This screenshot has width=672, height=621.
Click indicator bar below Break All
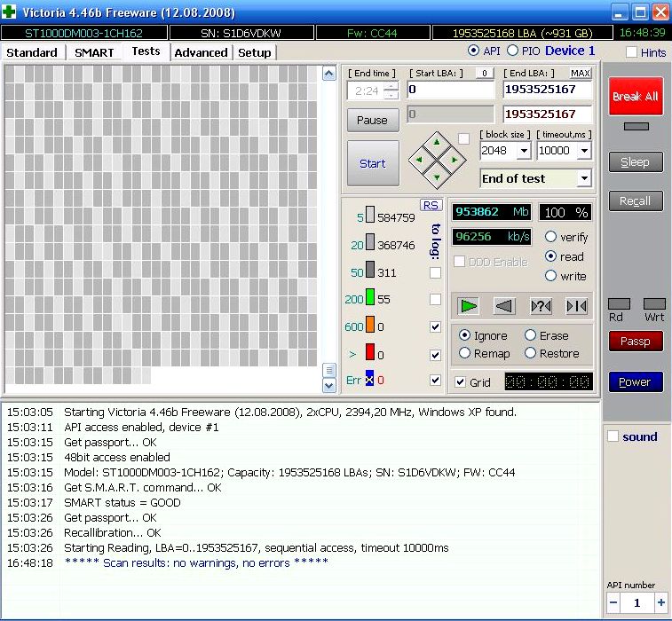click(x=636, y=126)
